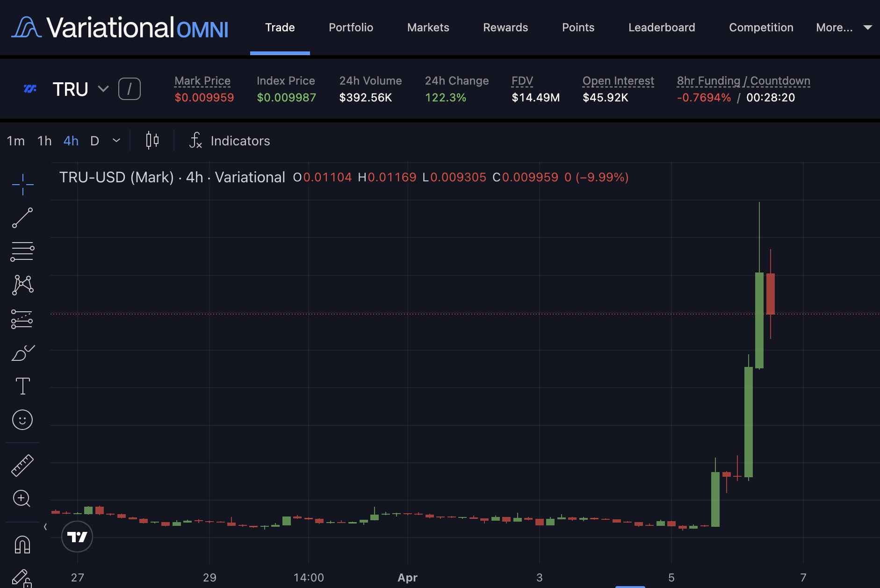Click the Apr label on time axis
Screen dimensions: 880x588
(x=407, y=578)
